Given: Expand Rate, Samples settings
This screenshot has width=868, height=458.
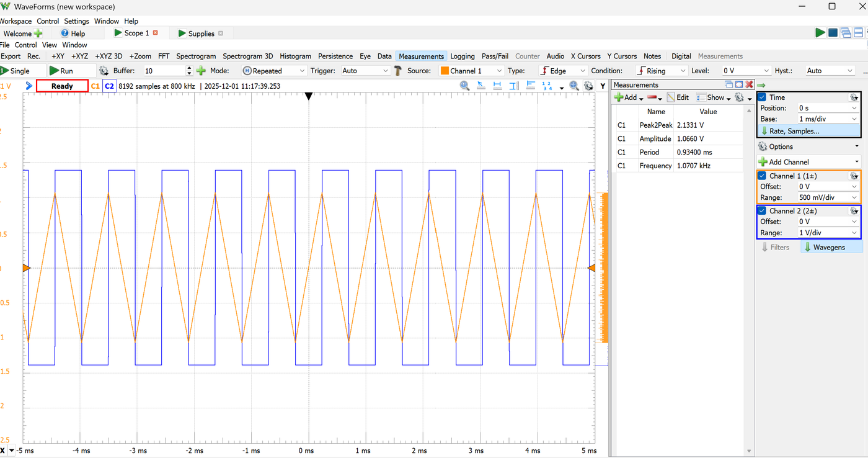Looking at the screenshot, I should pyautogui.click(x=808, y=131).
